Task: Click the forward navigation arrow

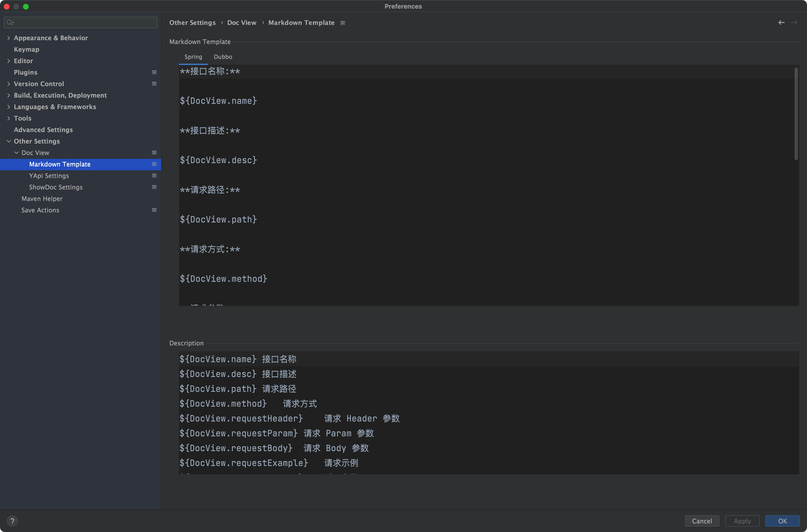Action: 794,22
